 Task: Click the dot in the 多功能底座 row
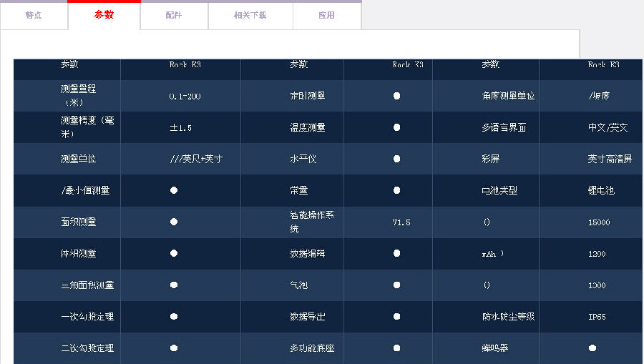click(x=396, y=348)
